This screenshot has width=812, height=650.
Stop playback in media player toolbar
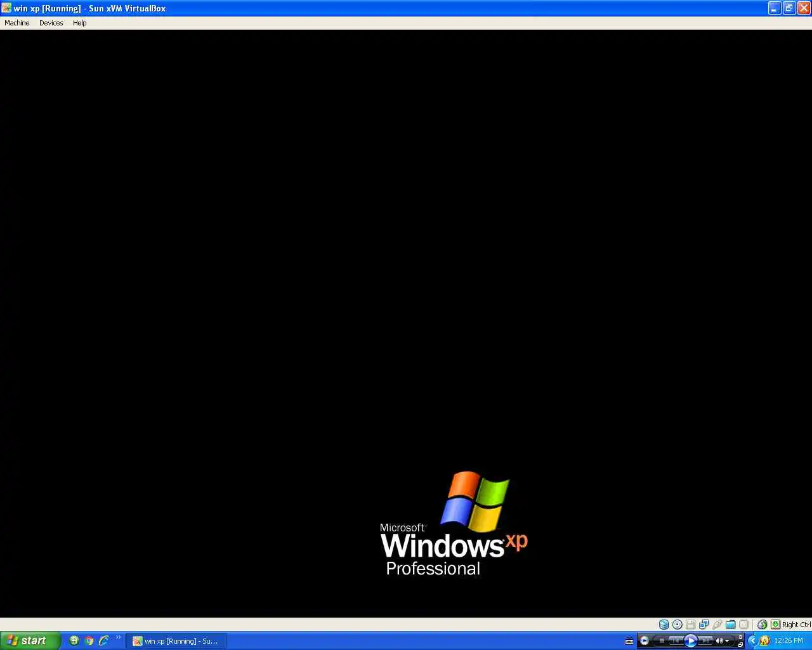[662, 640]
